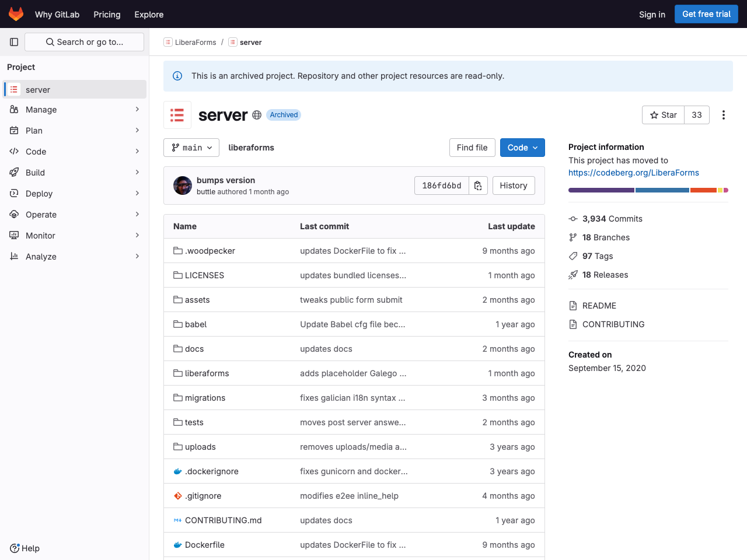
Task: Click the Deploy icon in sidebar
Action: pyautogui.click(x=14, y=194)
